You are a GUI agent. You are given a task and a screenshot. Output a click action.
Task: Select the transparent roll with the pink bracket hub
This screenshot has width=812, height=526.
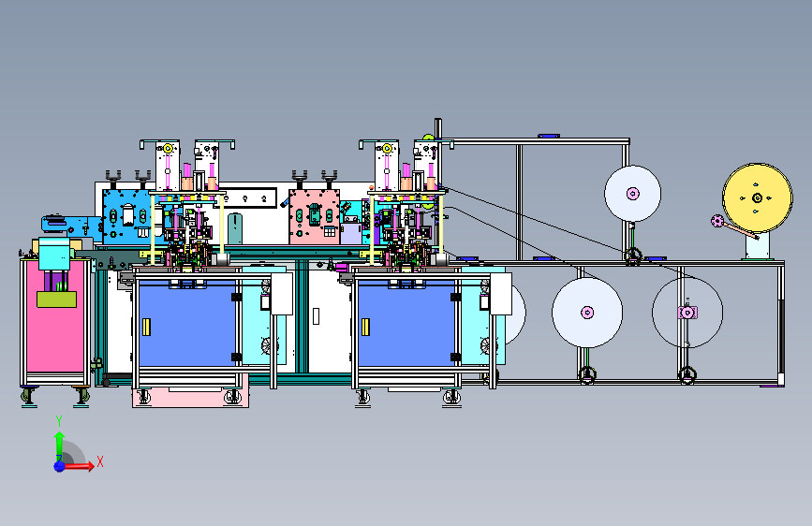(x=687, y=313)
